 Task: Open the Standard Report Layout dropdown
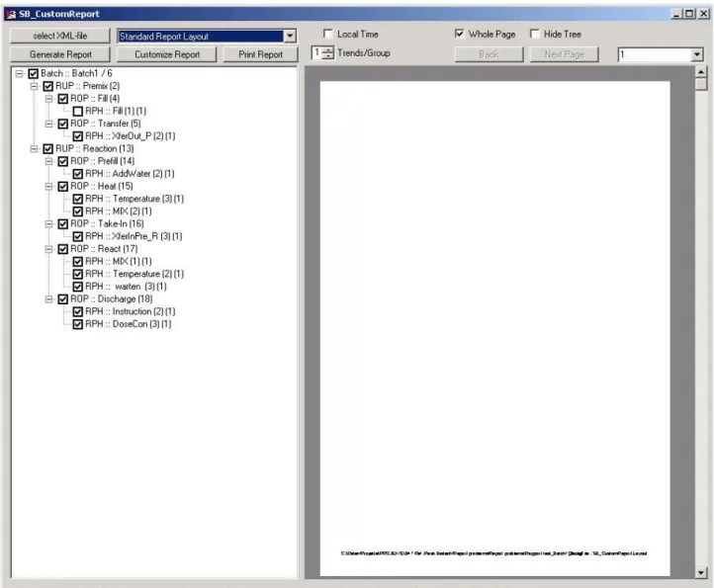290,36
